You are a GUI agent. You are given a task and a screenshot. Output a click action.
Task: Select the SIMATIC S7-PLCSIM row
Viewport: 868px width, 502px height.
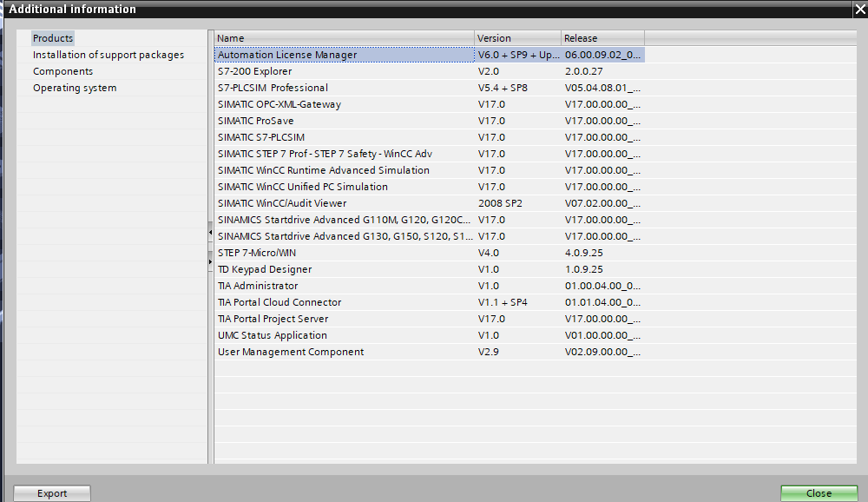(429, 137)
